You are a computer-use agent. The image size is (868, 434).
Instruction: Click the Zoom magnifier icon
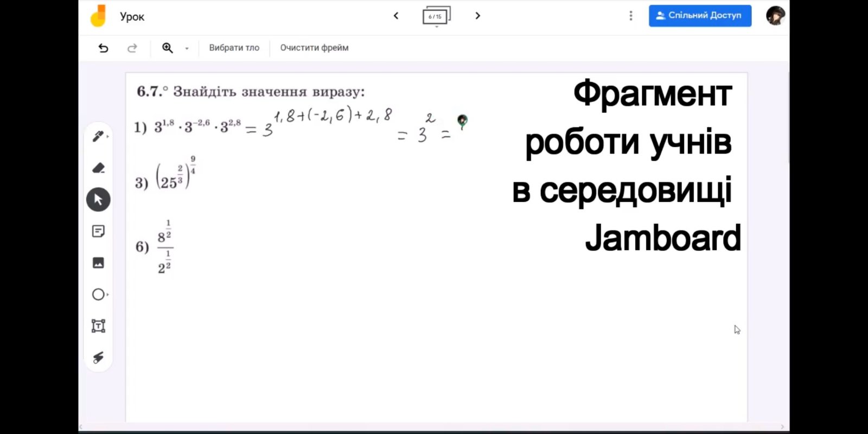[x=168, y=48]
